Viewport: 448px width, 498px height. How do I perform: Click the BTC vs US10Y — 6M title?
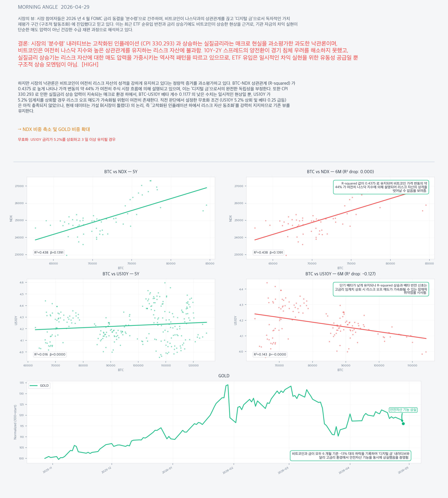click(340, 274)
